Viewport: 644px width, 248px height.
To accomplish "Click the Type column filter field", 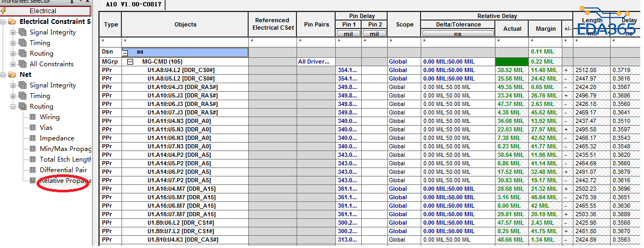I will coord(111,41).
